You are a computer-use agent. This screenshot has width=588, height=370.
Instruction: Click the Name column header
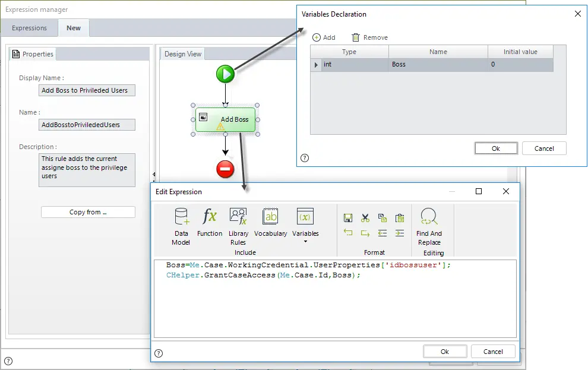(438, 52)
